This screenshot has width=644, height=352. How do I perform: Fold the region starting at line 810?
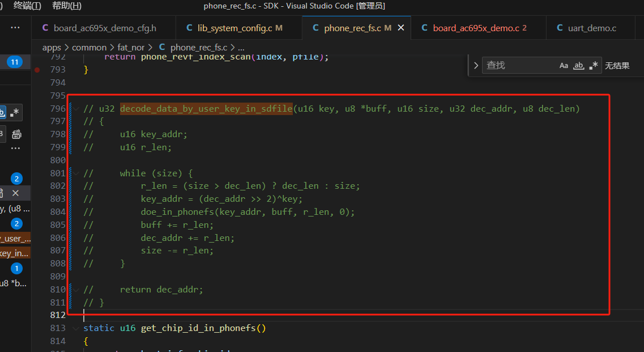pos(76,290)
